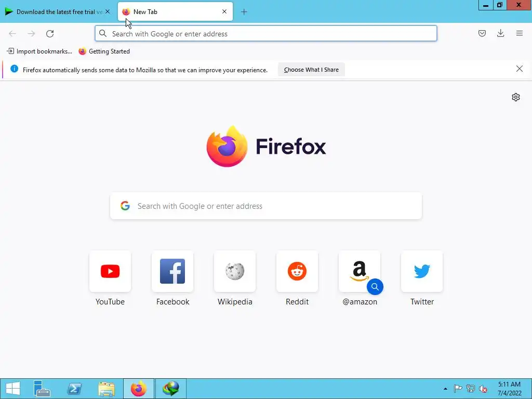Focus the Google search box on page
Screen dimensions: 532x399
265,206
